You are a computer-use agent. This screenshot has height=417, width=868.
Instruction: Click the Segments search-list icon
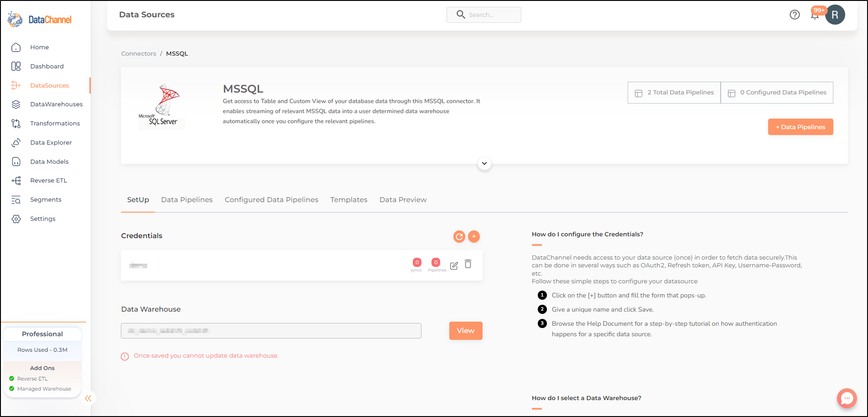(x=16, y=200)
